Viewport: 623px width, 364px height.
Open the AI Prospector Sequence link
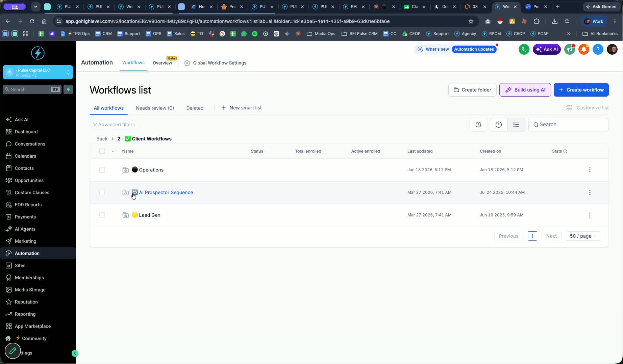[x=166, y=192]
